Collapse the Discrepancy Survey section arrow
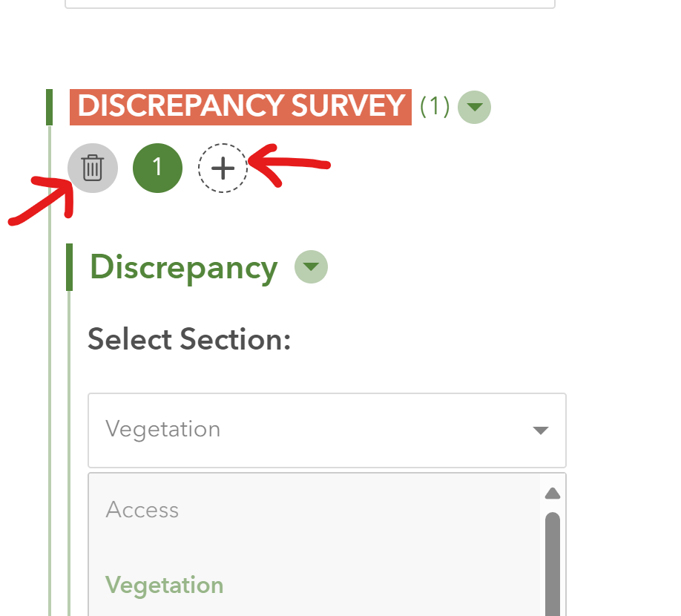Viewport: 681px width, 616px height. click(475, 107)
